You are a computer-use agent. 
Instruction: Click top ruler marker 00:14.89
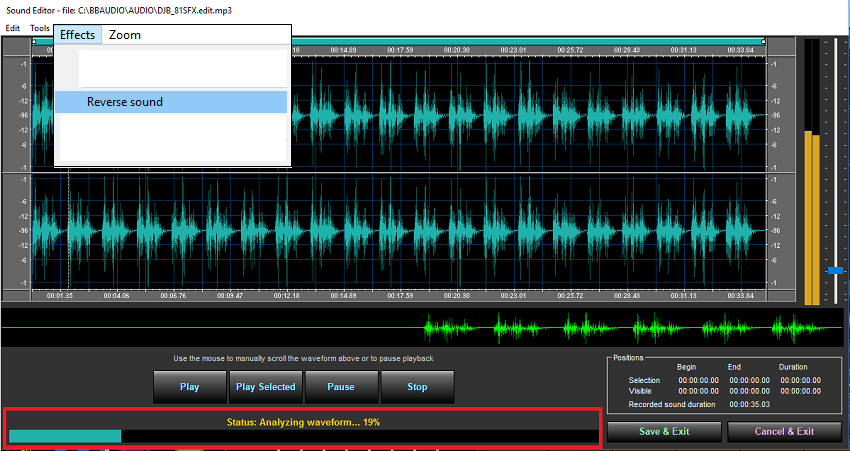344,50
